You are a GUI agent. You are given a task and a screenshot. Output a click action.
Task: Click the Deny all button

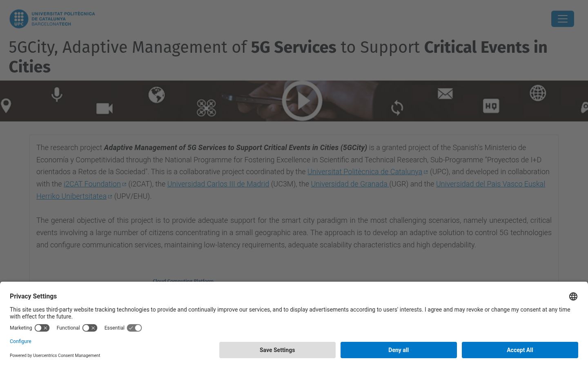399,350
